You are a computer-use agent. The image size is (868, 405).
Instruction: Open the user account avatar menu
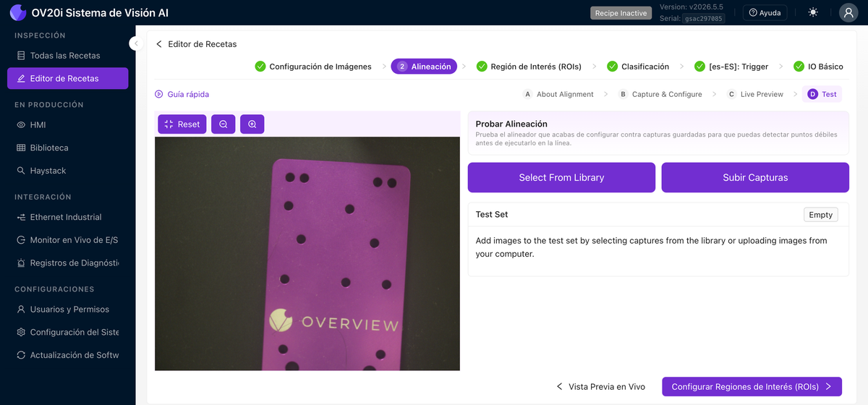coord(848,12)
